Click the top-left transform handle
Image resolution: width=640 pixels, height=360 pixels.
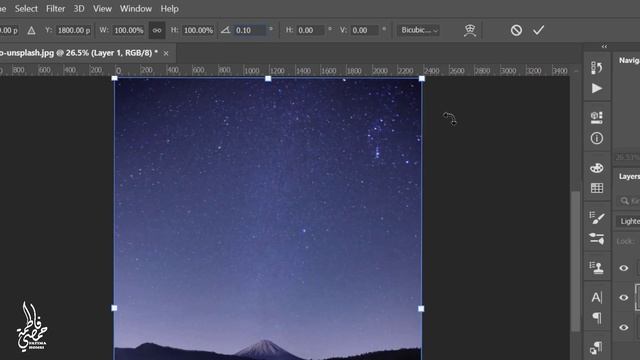pyautogui.click(x=115, y=78)
